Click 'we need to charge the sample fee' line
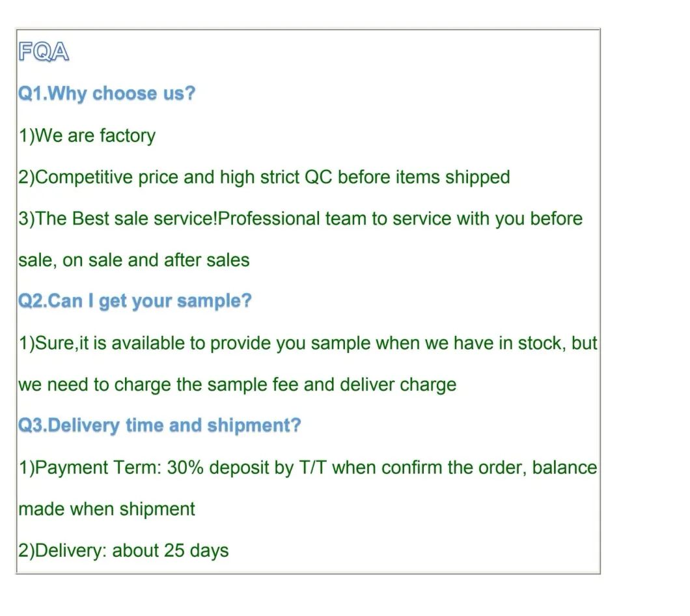 pyautogui.click(x=237, y=385)
